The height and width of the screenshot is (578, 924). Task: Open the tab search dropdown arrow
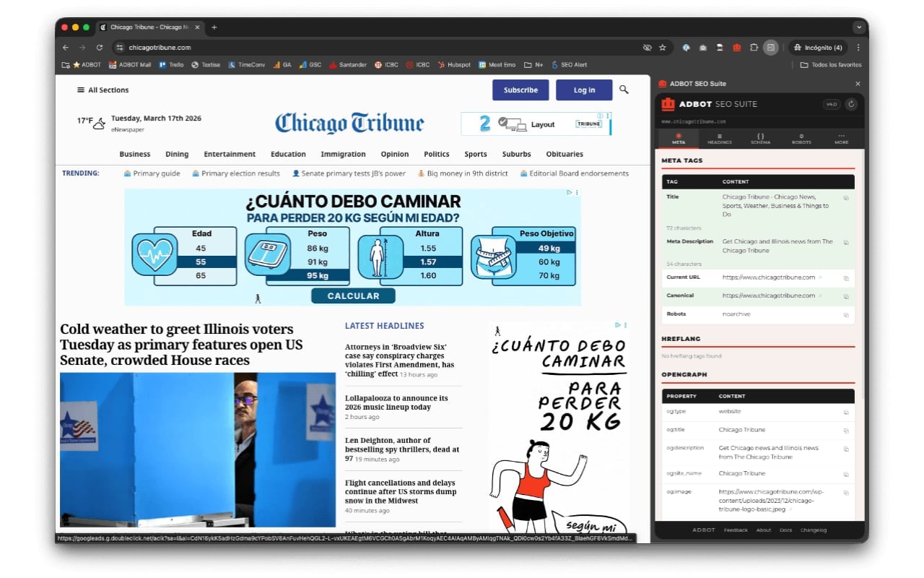pos(858,27)
